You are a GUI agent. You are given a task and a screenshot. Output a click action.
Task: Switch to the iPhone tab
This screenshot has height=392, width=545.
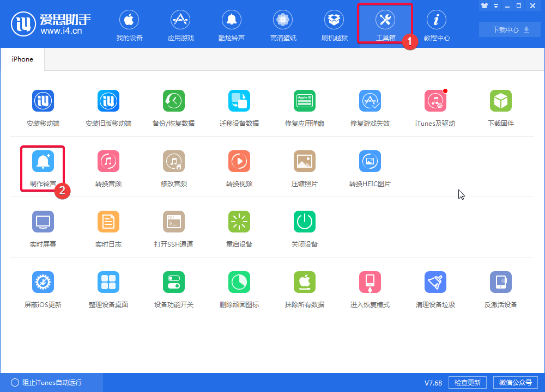pos(22,58)
